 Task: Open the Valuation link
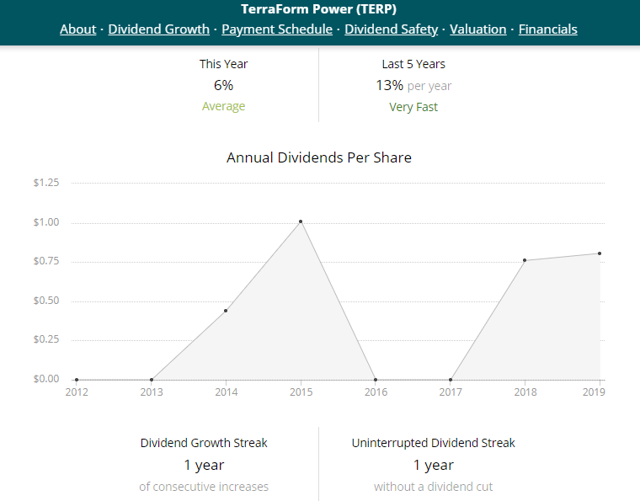(478, 29)
